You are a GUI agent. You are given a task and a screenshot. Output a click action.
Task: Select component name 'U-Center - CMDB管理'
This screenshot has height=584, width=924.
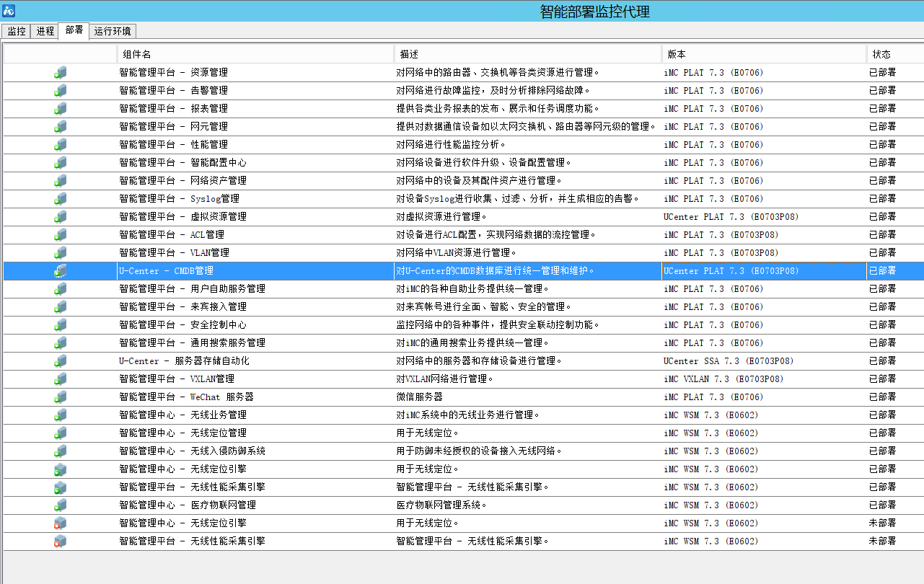(166, 270)
